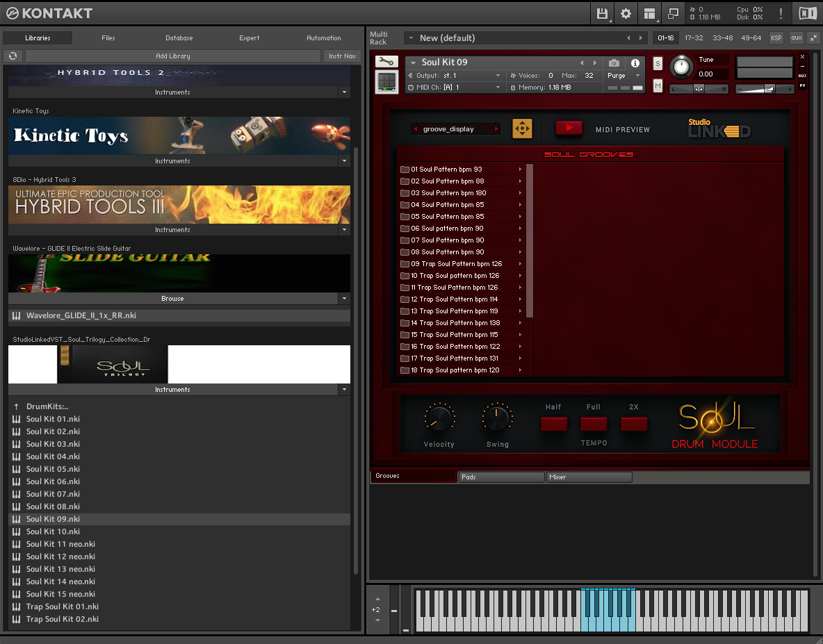Click the Velocity knob
The height and width of the screenshot is (644, 823).
coord(439,418)
